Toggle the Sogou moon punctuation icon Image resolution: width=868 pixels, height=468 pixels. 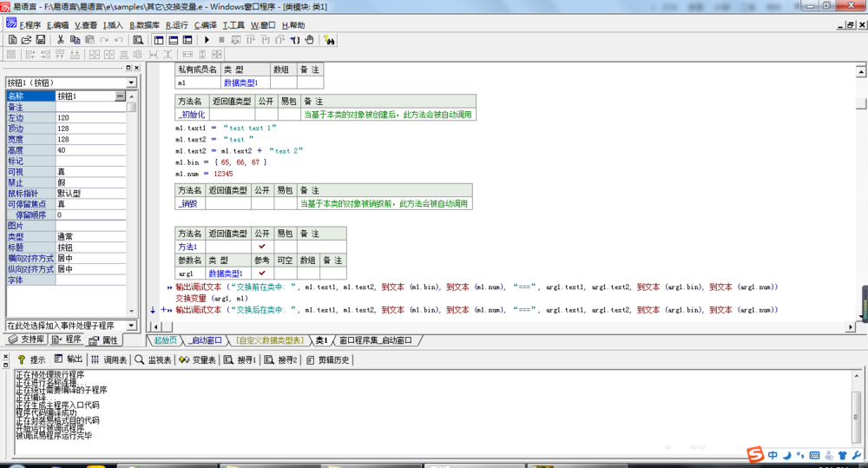pyautogui.click(x=786, y=455)
